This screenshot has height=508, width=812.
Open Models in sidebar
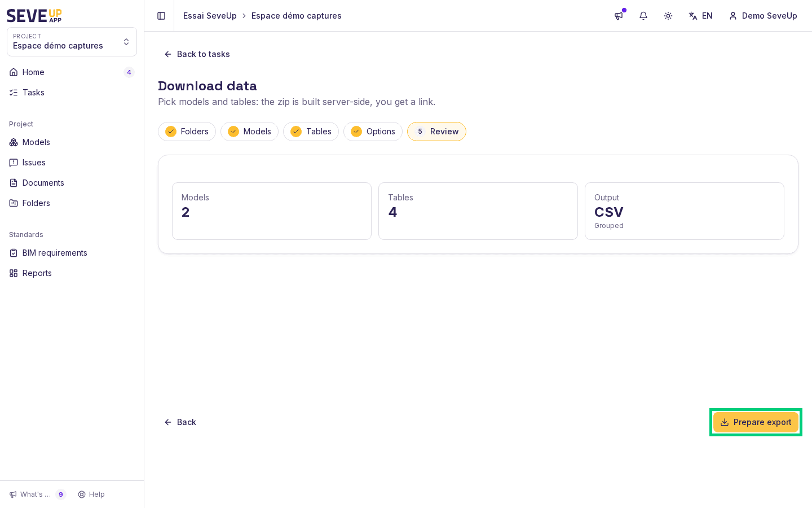pos(72,142)
